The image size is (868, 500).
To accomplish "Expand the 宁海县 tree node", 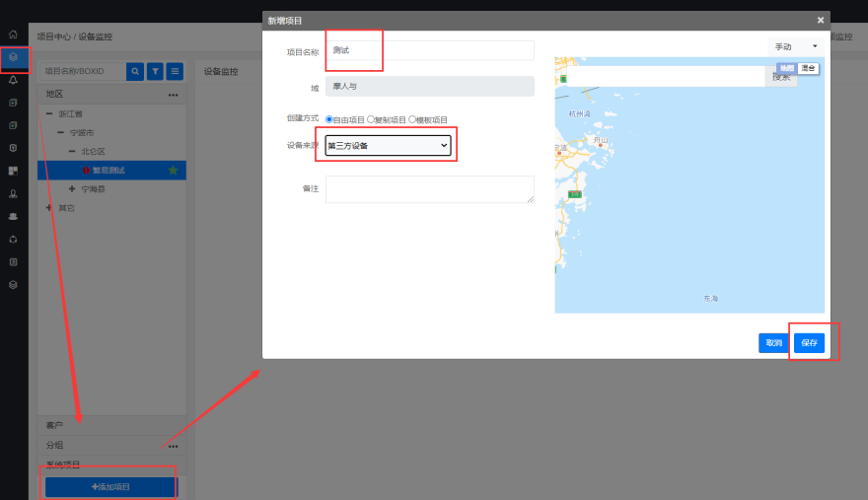I will [x=72, y=188].
